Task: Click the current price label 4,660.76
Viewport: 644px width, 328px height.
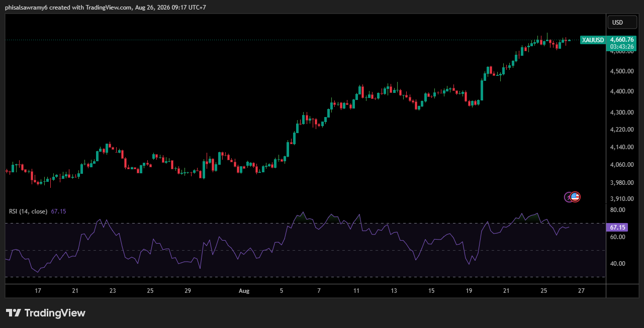Action: coord(622,39)
